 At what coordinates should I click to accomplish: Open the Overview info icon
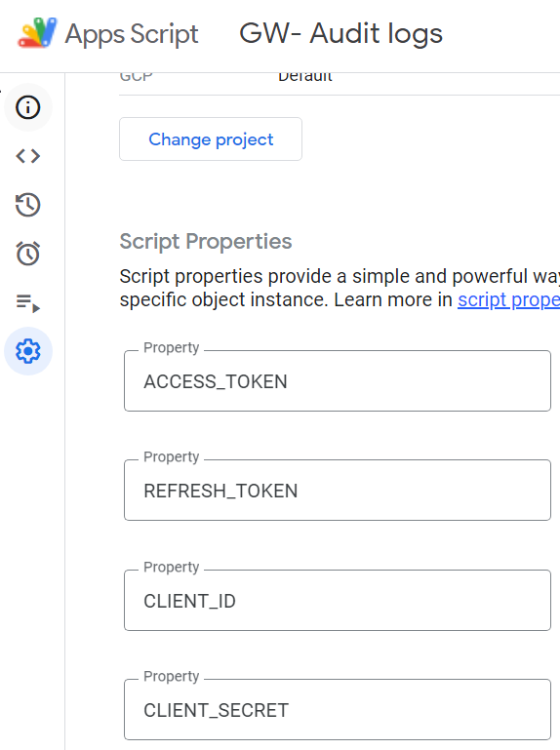coord(27,107)
